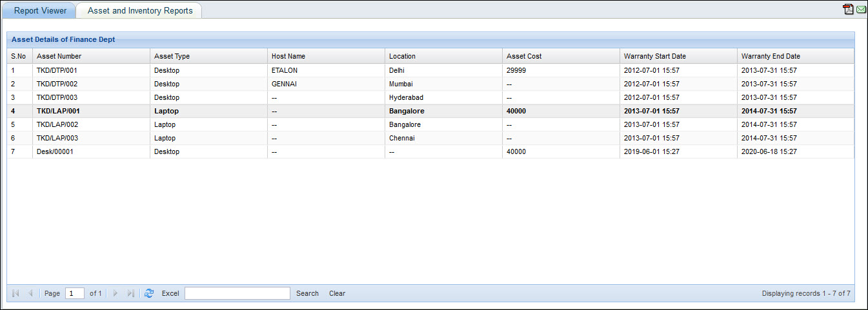Export the report as PDF

pos(849,9)
